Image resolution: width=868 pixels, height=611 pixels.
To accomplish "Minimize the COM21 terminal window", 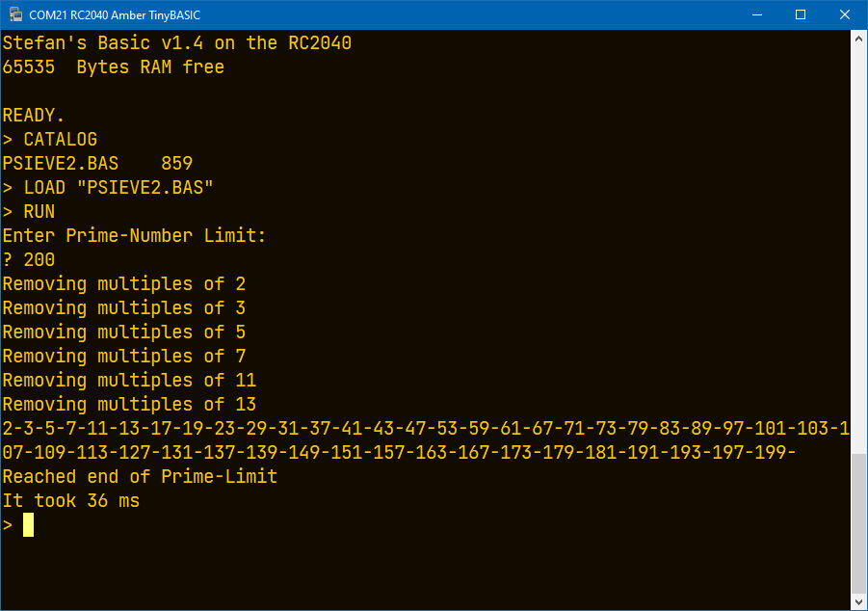I will point(757,14).
